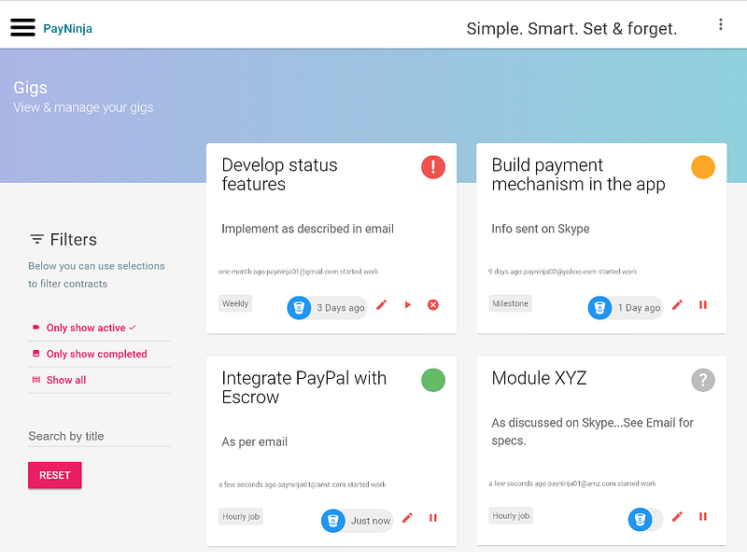Click 'As discussed on Skype' description text

pyautogui.click(x=592, y=431)
